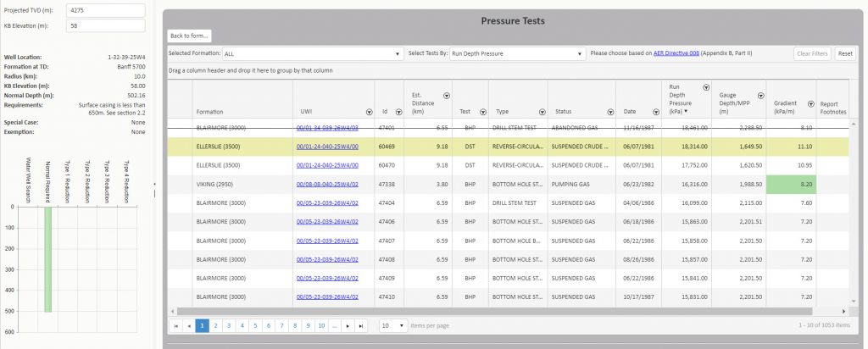
Task: Open the Type column filter icon
Action: pyautogui.click(x=542, y=112)
